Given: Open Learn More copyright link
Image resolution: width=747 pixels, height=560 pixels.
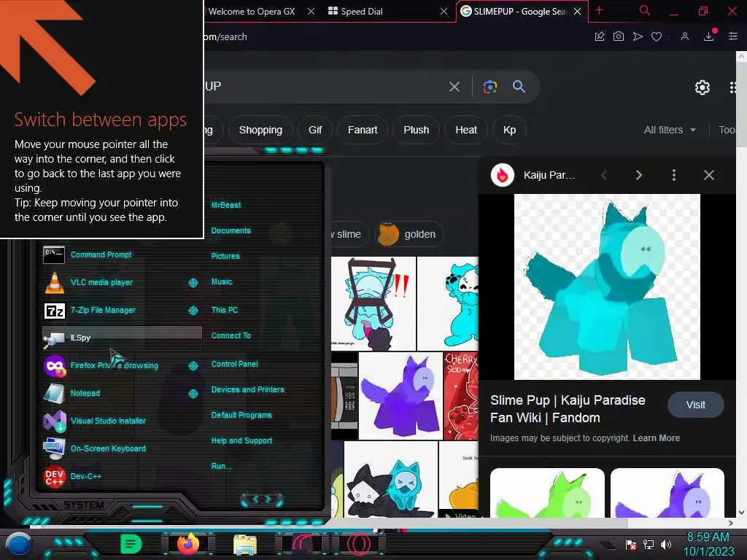Looking at the screenshot, I should [656, 438].
